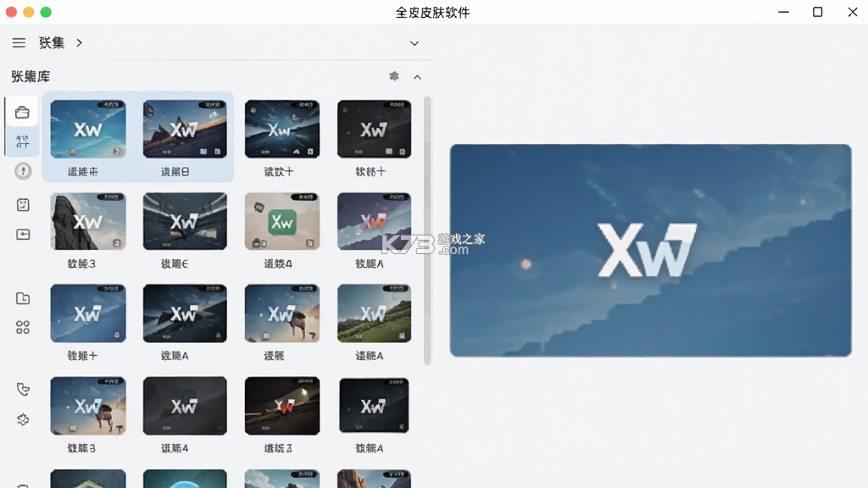This screenshot has width=868, height=488.
Task: Click the 张集库 section header text
Action: (31, 76)
